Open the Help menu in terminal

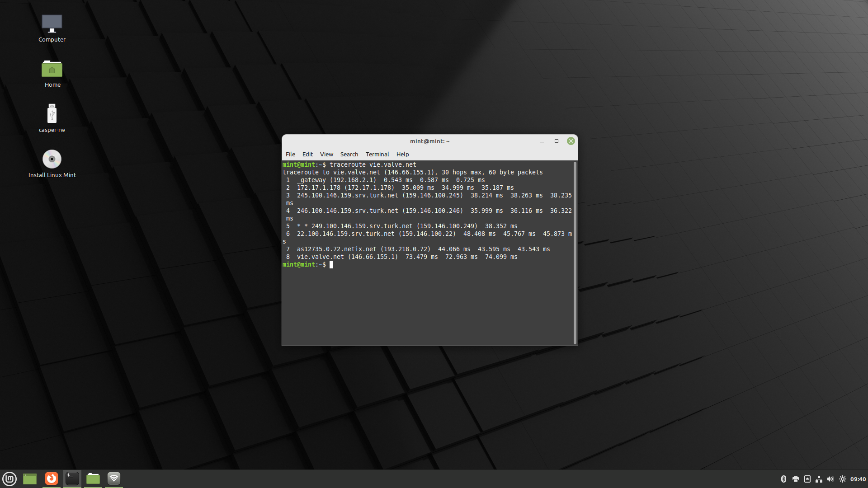click(x=402, y=154)
